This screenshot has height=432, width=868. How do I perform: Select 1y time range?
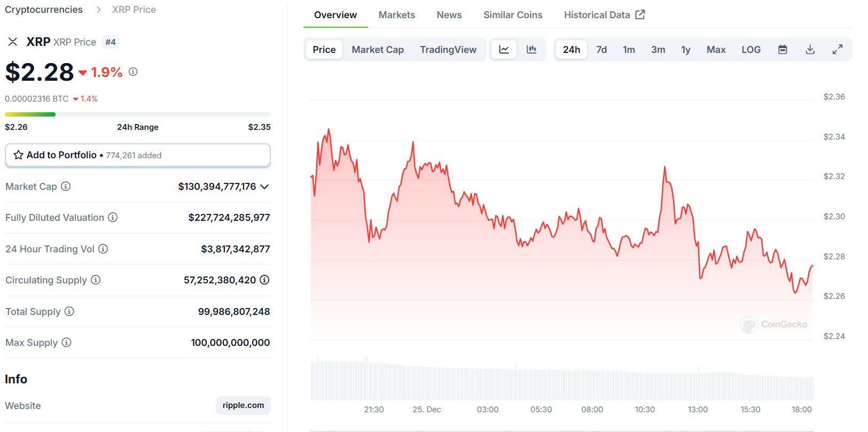coord(686,50)
